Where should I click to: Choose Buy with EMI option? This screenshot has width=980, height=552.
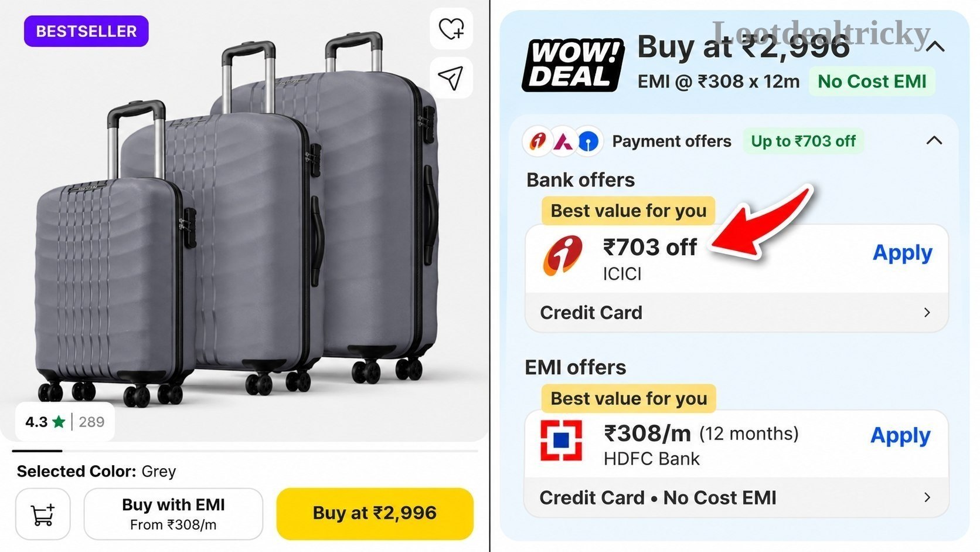[x=173, y=514]
